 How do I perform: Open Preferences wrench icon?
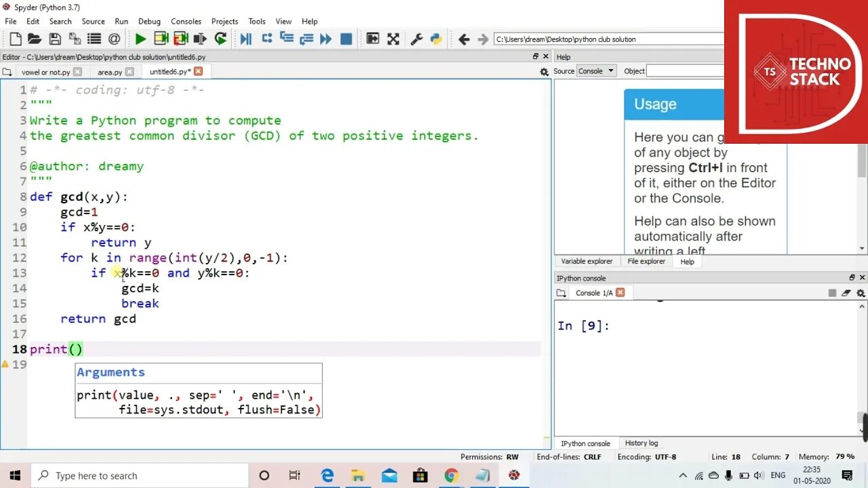(x=417, y=39)
